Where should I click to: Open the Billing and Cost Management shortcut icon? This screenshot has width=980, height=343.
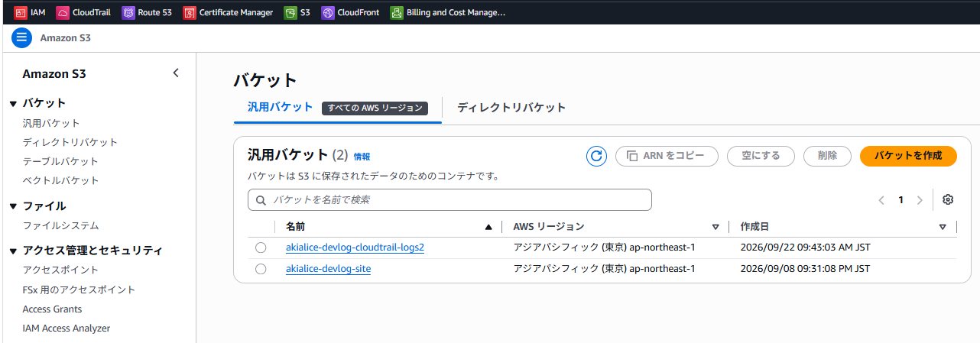click(x=396, y=12)
